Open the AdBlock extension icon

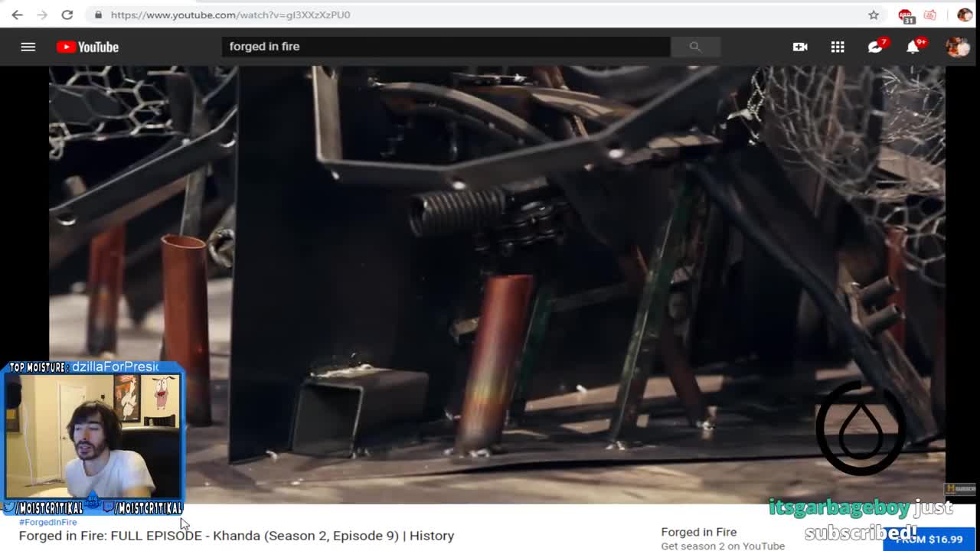(x=906, y=15)
